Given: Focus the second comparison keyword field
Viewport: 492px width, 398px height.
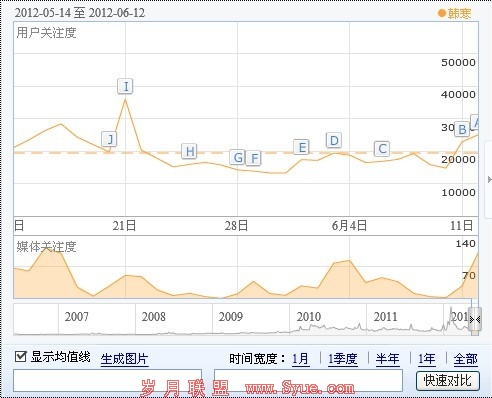Looking at the screenshot, I should [x=308, y=380].
